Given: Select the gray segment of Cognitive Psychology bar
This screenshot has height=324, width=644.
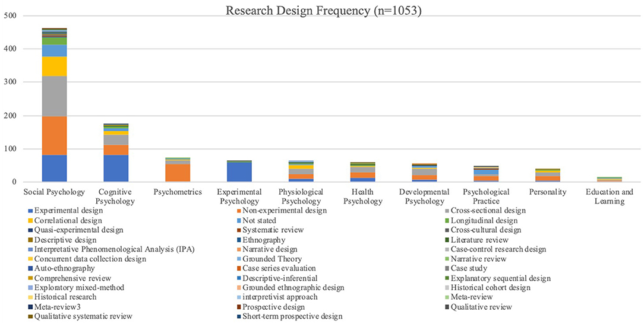Looking at the screenshot, I should click(116, 140).
